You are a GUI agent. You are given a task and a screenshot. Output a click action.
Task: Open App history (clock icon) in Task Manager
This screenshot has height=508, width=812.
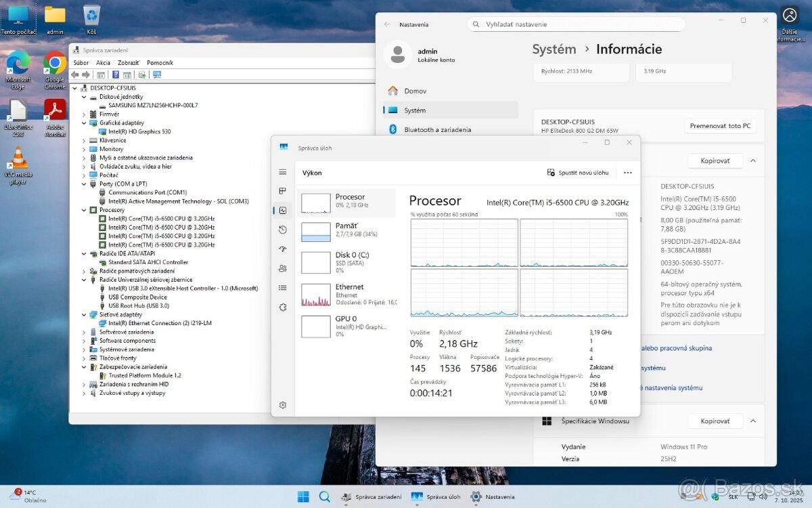[x=283, y=230]
